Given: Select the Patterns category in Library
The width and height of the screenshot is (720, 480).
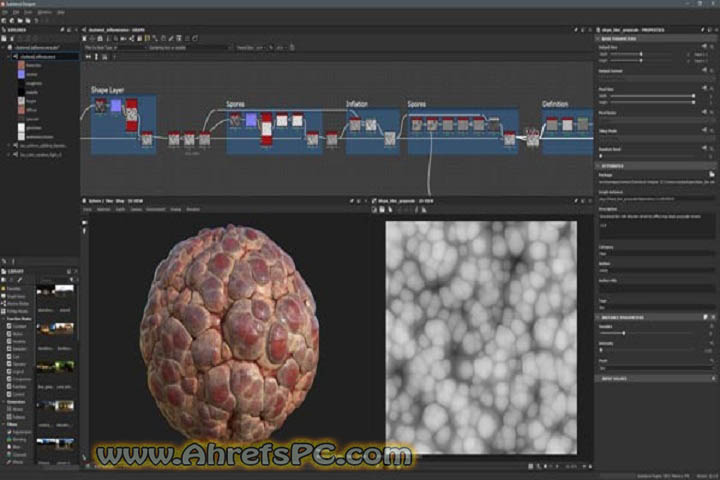Looking at the screenshot, I should 18,417.
